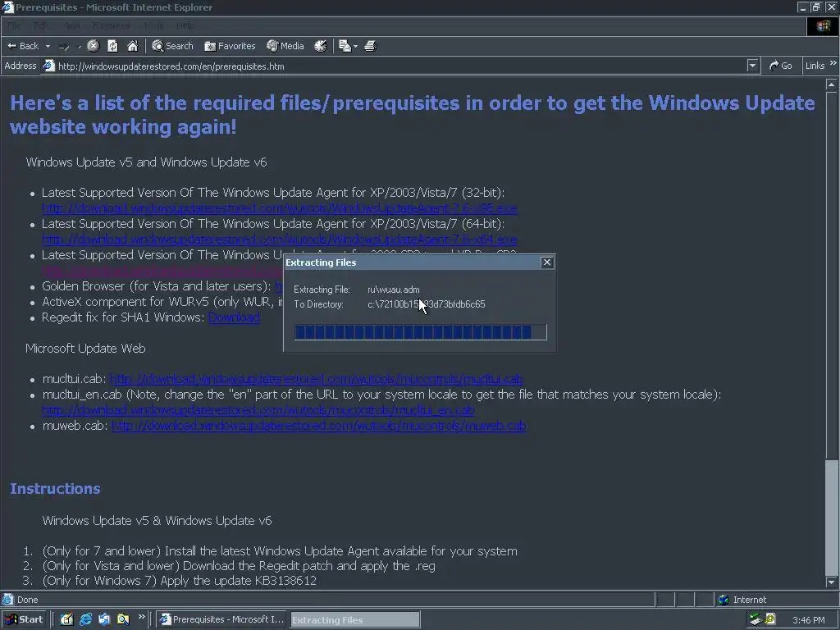Open the mucltui.cab download link
Screen dimensions: 840x630
(x=316, y=379)
